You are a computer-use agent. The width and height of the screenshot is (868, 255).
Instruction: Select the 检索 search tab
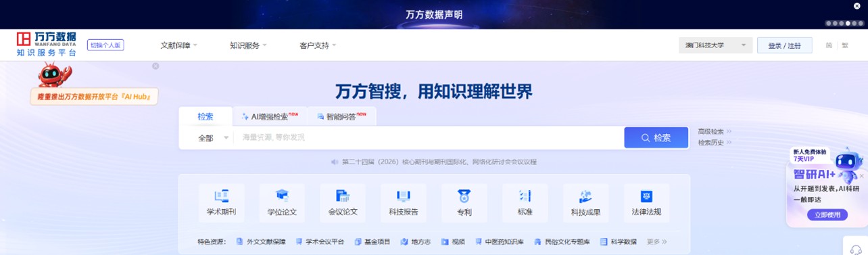click(x=206, y=116)
